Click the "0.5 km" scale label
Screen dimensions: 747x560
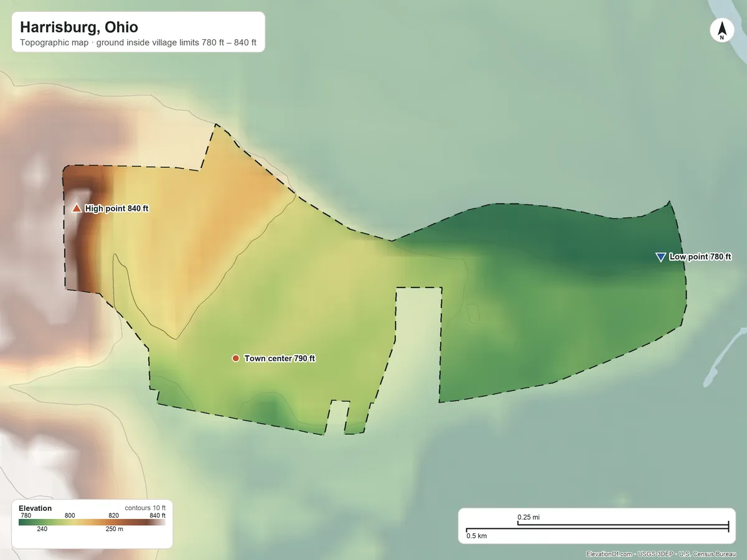pos(477,536)
